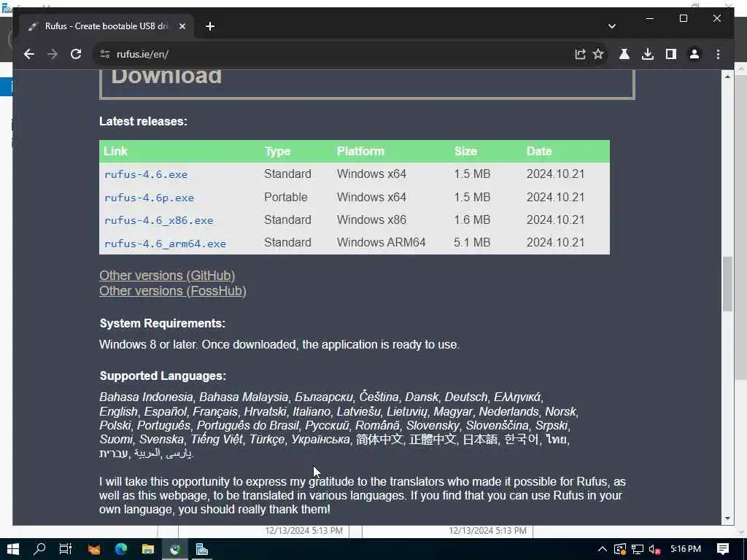Open a new browser tab
Viewport: 747px width, 560px height.
(210, 26)
